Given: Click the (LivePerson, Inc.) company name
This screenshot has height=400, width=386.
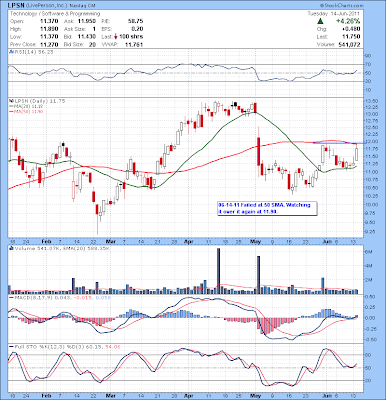Looking at the screenshot, I should coord(47,6).
